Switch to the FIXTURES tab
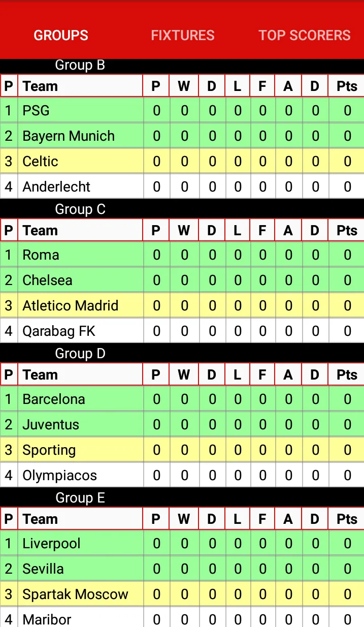This screenshot has height=627, width=364. pos(182,36)
